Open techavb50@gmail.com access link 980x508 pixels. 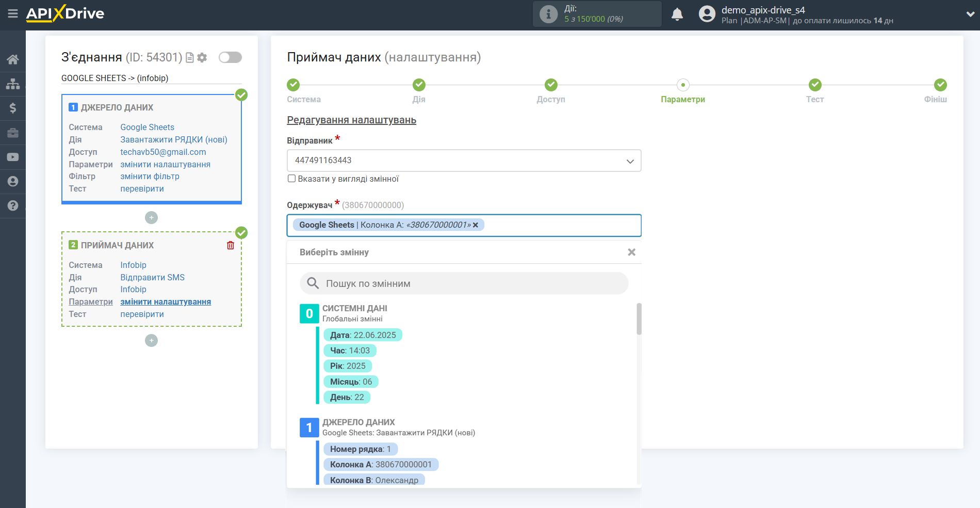tap(163, 152)
